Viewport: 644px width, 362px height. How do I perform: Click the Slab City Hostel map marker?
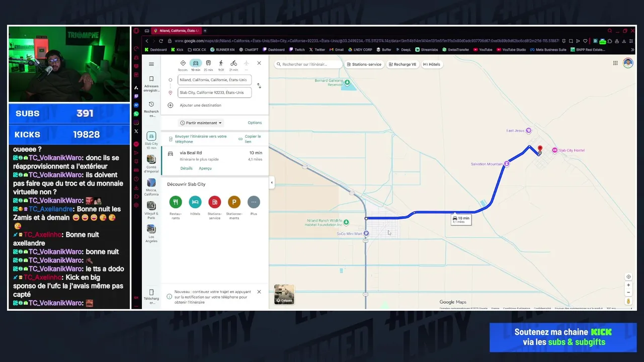tap(554, 150)
